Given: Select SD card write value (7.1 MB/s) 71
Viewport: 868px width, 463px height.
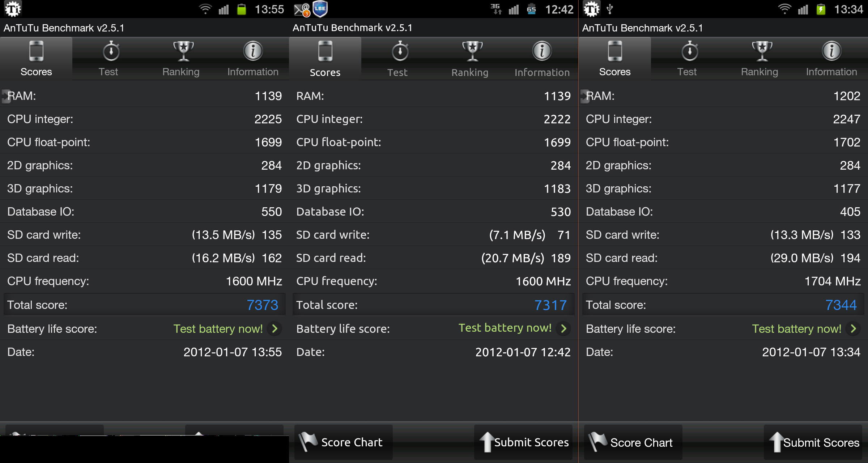Looking at the screenshot, I should pos(530,235).
